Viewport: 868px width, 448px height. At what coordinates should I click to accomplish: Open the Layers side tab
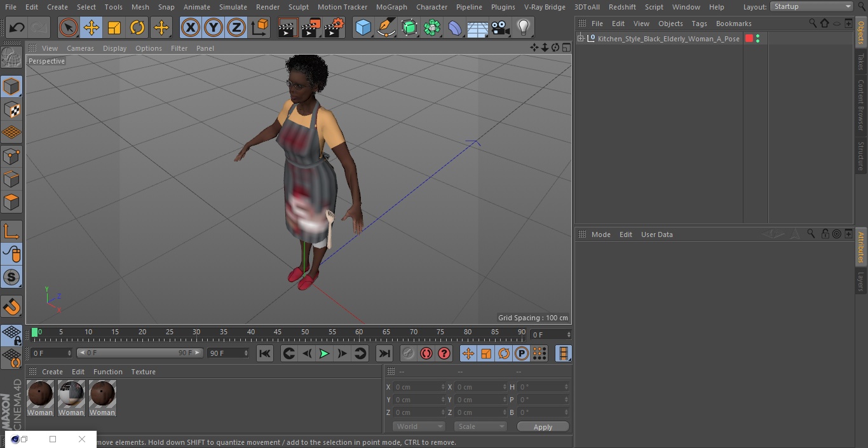tap(861, 282)
